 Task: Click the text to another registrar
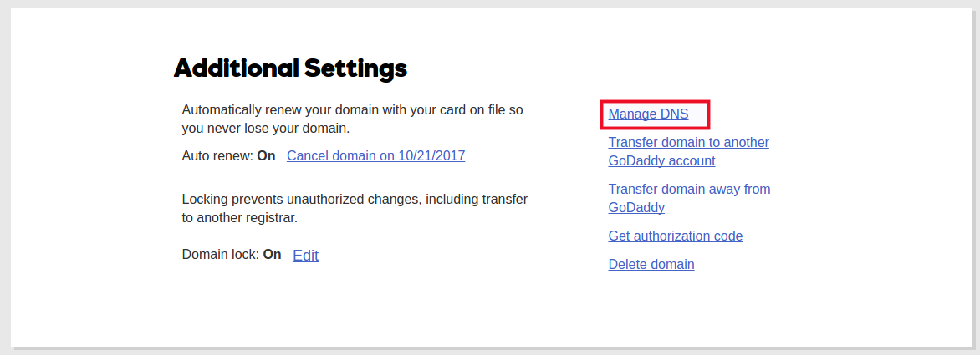pyautogui.click(x=239, y=218)
